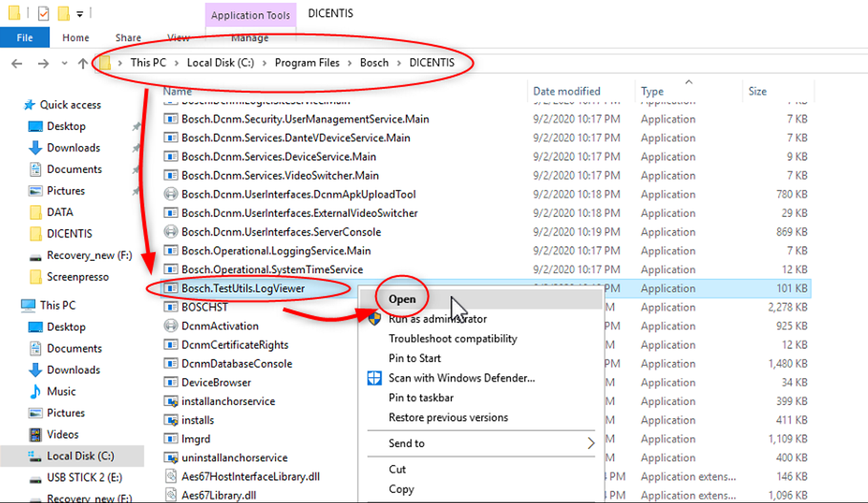Click the Music folder icon in sidebar

point(36,392)
